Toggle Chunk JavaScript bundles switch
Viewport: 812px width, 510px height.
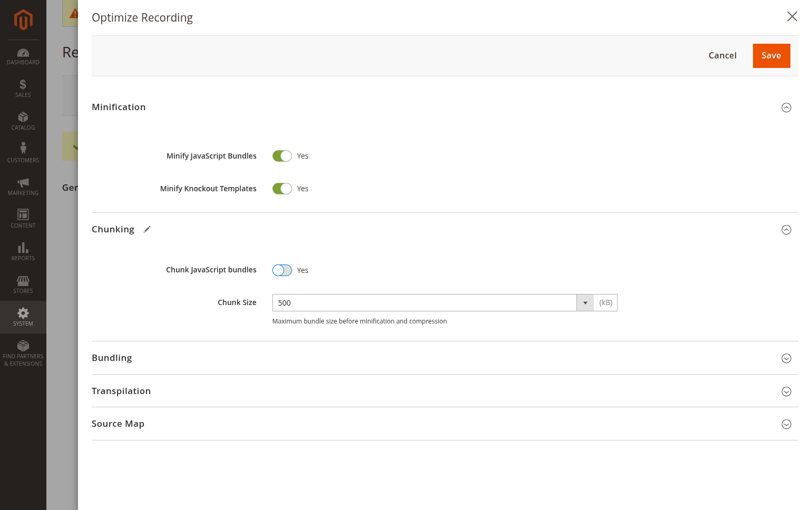[282, 270]
